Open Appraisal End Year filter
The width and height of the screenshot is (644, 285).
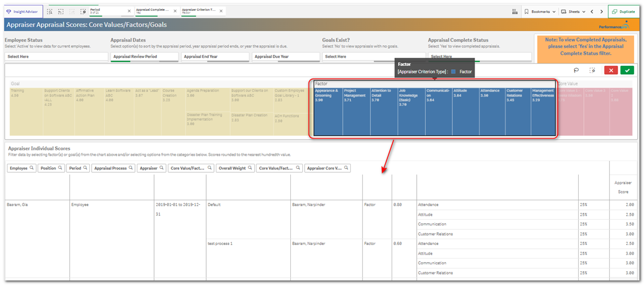pos(215,57)
